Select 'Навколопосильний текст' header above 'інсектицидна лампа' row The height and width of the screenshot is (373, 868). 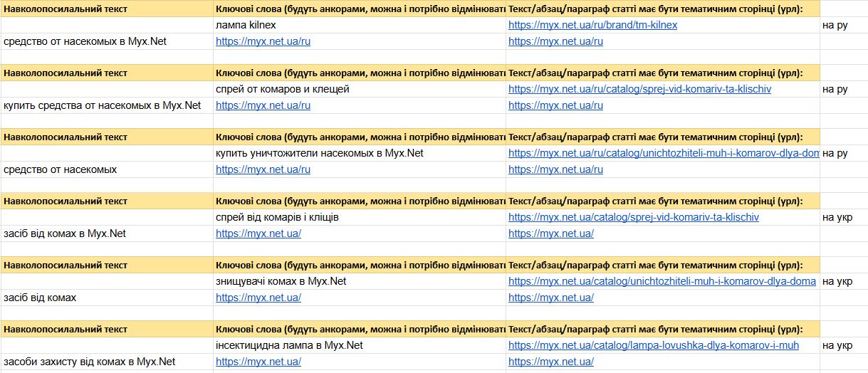(x=107, y=329)
